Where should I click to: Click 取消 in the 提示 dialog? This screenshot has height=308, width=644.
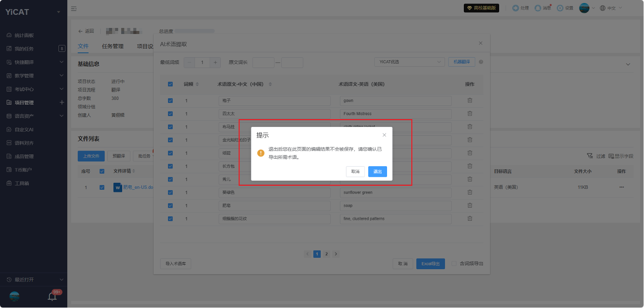pos(356,172)
